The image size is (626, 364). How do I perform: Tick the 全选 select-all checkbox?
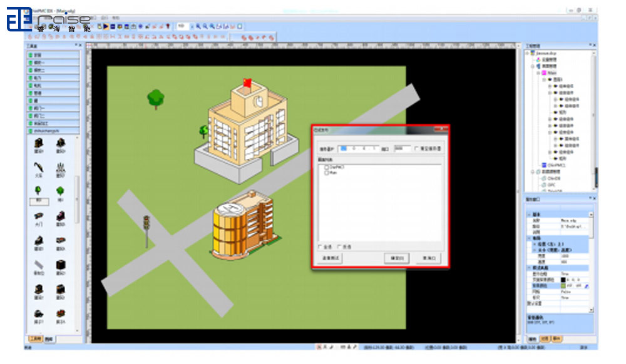[320, 247]
